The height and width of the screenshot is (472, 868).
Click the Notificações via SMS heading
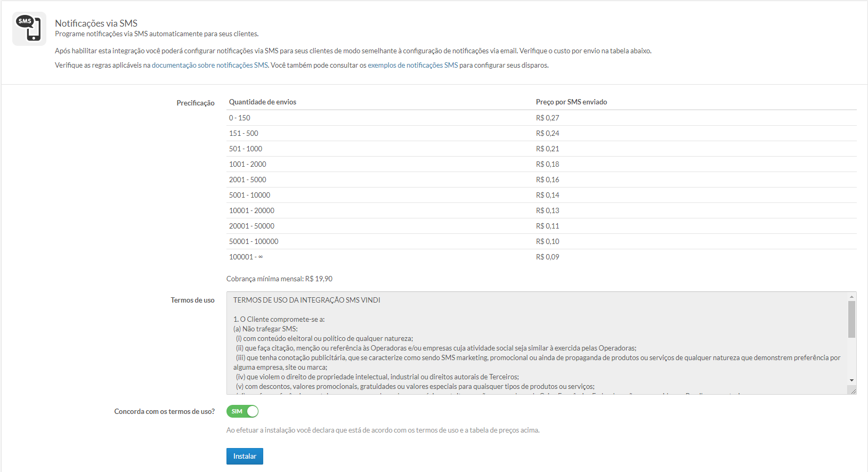[x=96, y=23]
